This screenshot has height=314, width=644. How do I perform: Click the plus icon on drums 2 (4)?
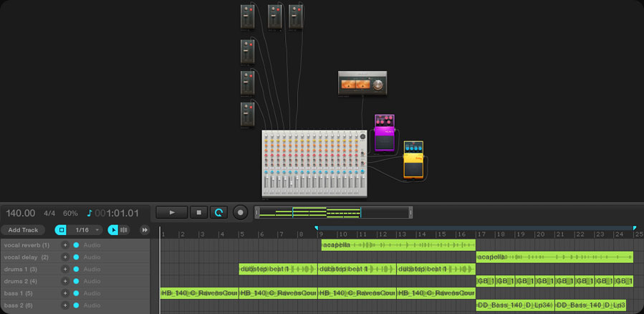point(65,281)
